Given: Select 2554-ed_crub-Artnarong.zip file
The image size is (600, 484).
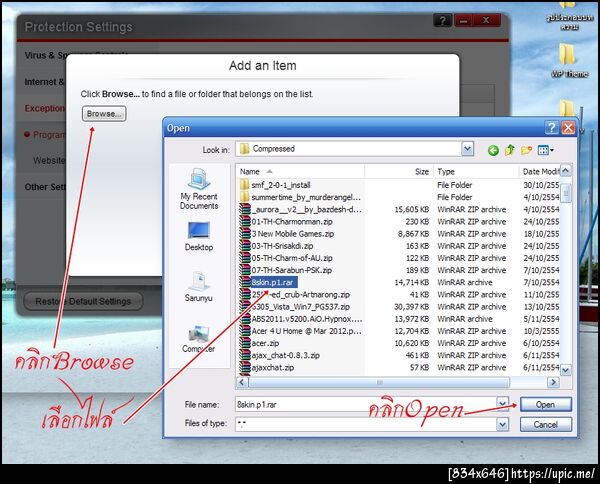Looking at the screenshot, I should click(295, 295).
